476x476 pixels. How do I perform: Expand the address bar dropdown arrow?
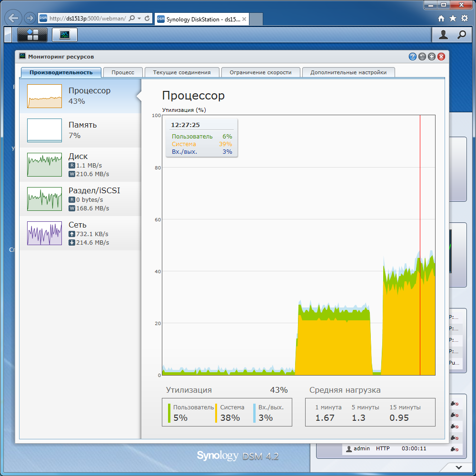(x=139, y=19)
